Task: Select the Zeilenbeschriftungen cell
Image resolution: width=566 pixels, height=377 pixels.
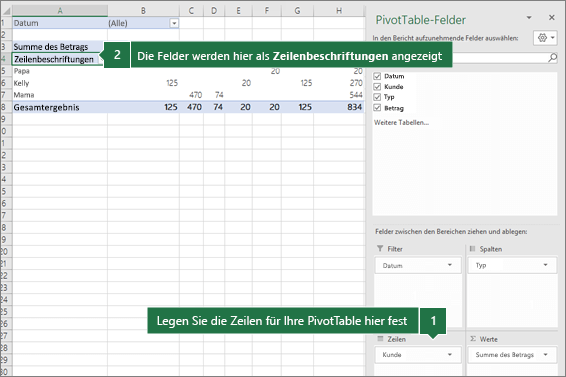Action: (x=58, y=59)
